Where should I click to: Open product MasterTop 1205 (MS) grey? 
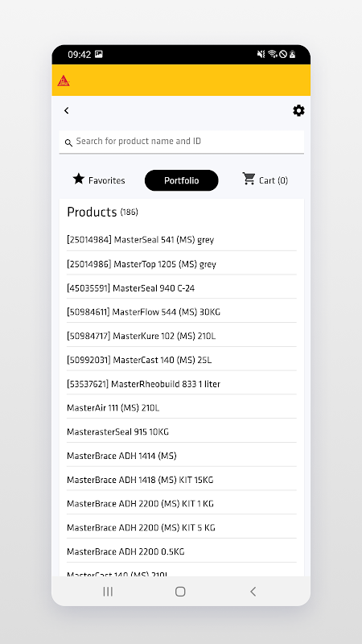click(182, 264)
